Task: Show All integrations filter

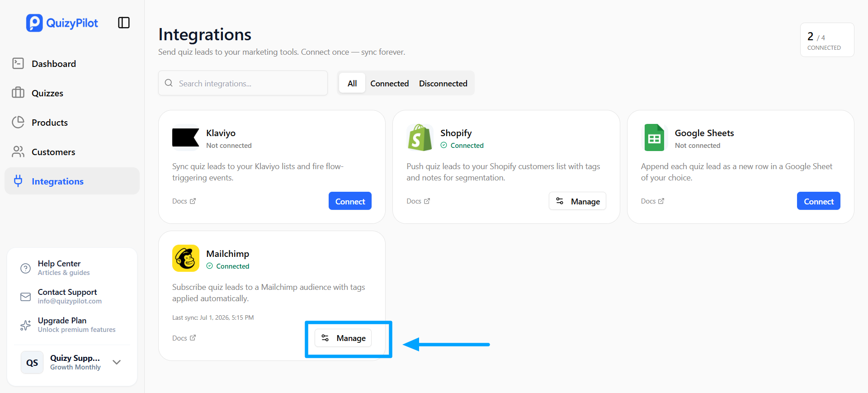Action: pyautogui.click(x=352, y=83)
